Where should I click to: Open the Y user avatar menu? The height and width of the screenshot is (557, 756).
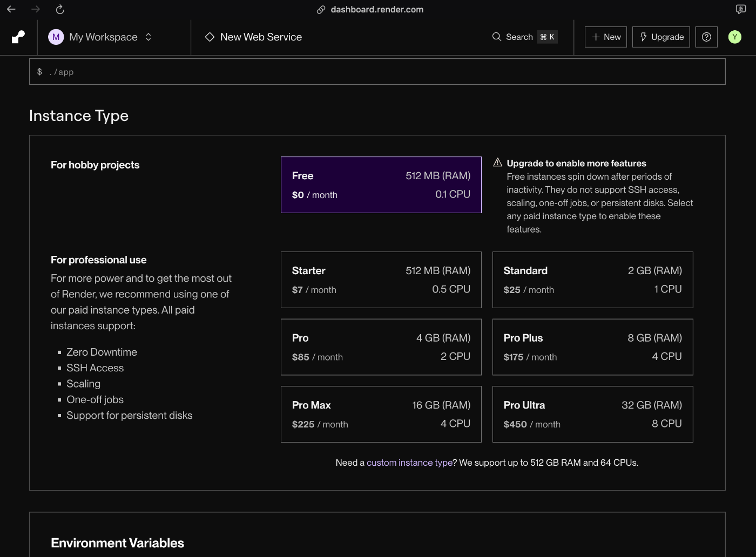(735, 37)
